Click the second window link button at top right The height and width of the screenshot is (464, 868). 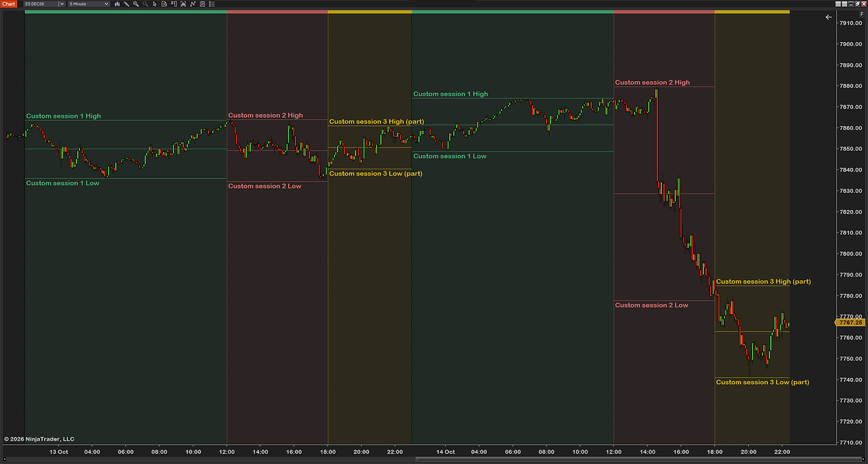(845, 4)
